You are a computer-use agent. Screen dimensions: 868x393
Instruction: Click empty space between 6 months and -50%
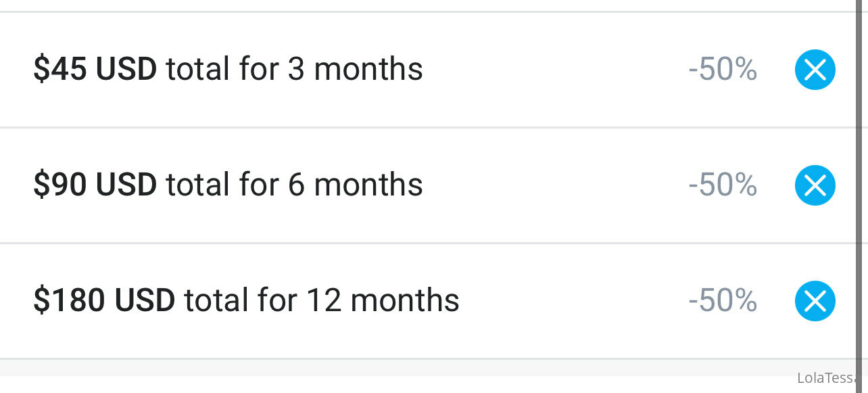(554, 185)
